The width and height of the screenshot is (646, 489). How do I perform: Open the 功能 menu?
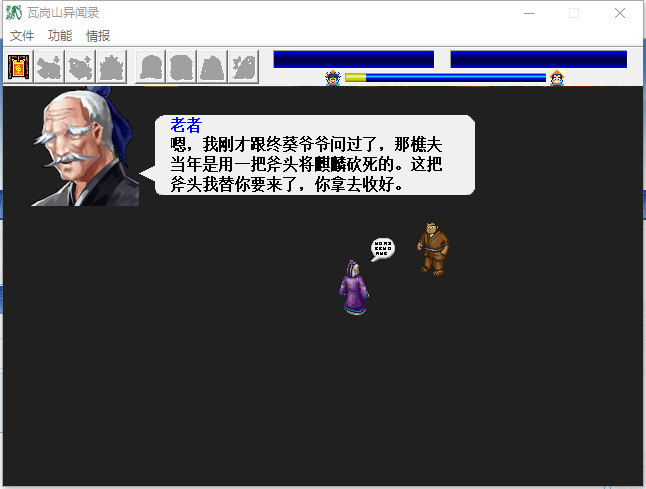(x=60, y=36)
